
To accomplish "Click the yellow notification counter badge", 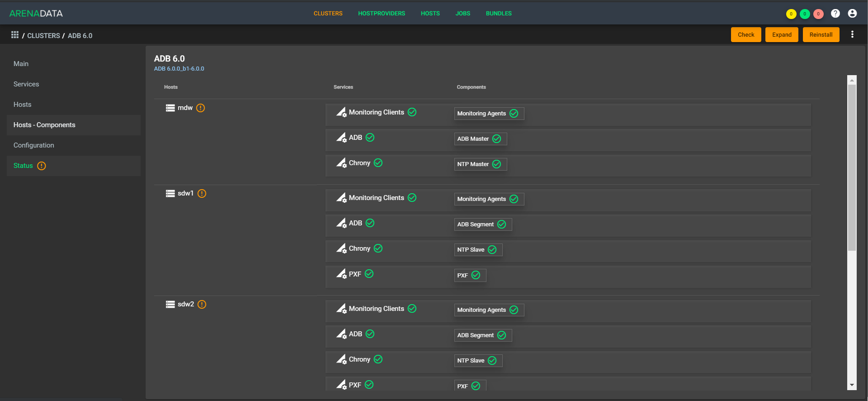I will pyautogui.click(x=791, y=14).
